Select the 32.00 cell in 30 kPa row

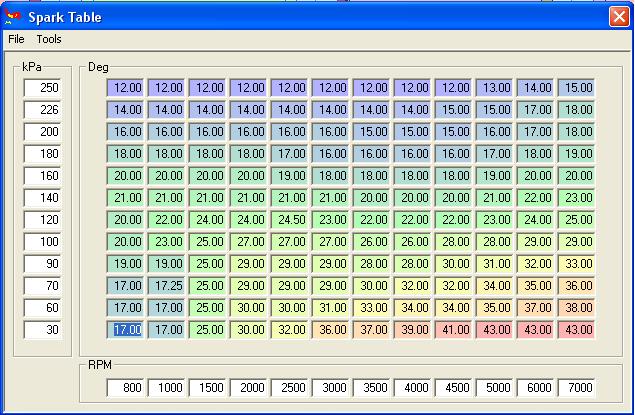coord(289,330)
